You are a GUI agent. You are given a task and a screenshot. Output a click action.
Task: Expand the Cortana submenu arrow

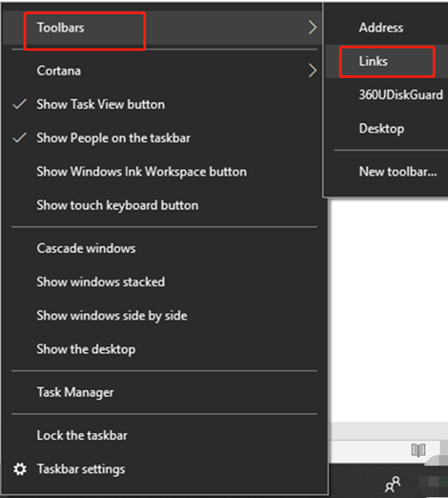pyautogui.click(x=313, y=71)
